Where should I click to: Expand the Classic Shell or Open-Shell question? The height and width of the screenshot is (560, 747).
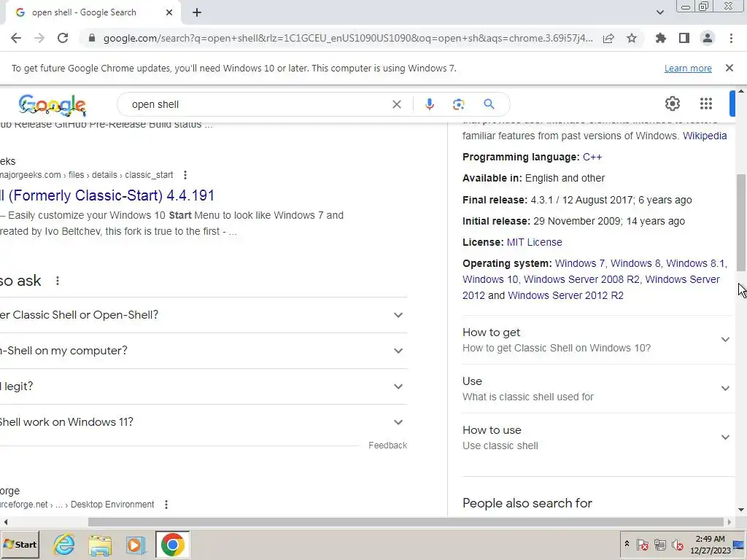[x=204, y=315]
